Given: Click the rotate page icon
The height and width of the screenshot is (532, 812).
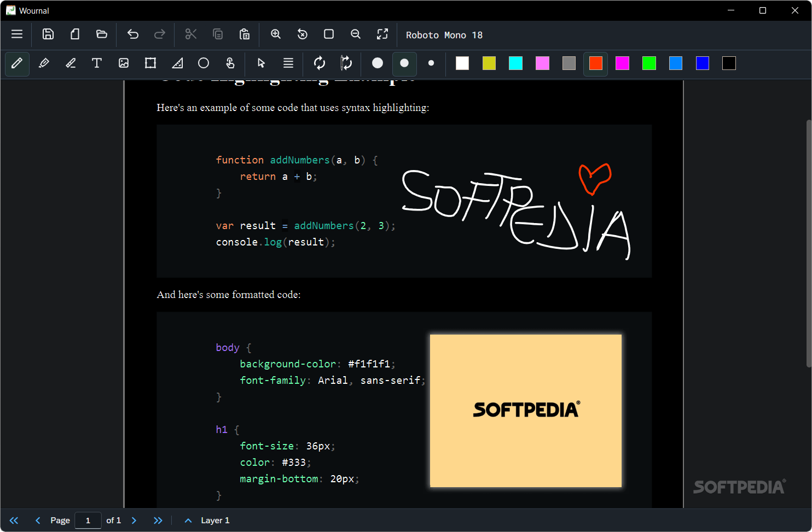Looking at the screenshot, I should [346, 63].
